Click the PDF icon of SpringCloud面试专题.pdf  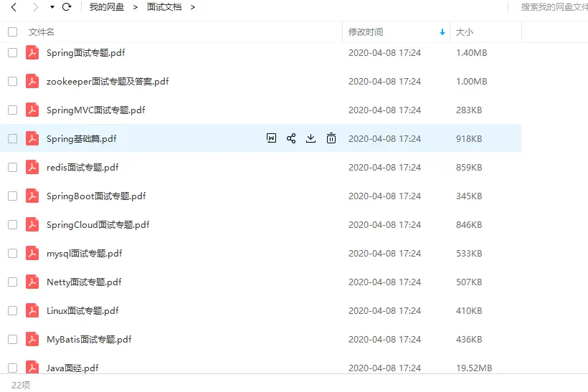click(x=32, y=224)
